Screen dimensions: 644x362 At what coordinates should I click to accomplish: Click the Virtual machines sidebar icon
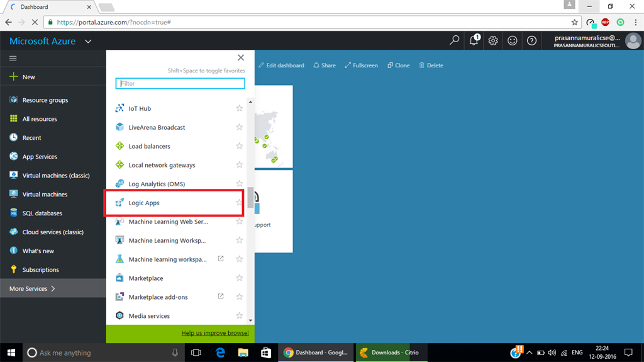(14, 194)
